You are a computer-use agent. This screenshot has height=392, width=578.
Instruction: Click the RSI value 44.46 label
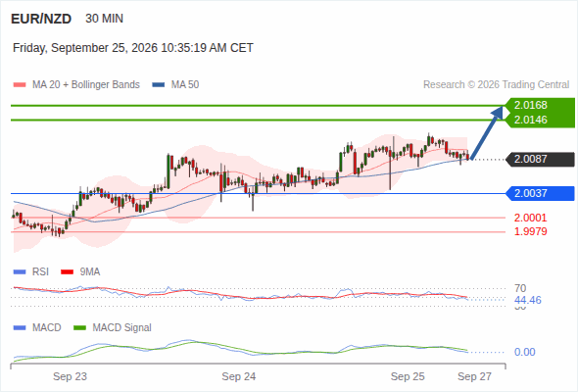[528, 300]
